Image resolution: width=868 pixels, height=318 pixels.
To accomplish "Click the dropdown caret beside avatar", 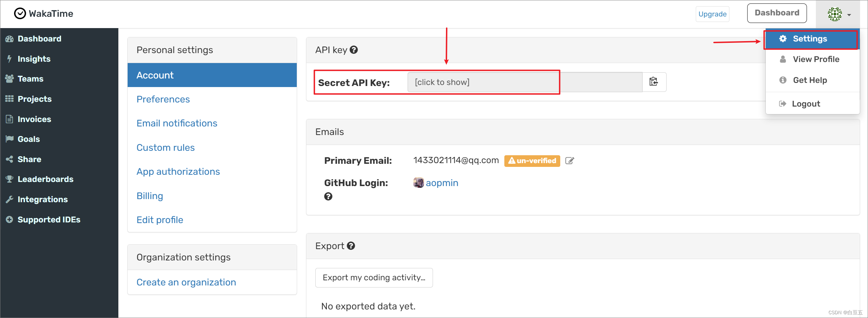I will pyautogui.click(x=849, y=15).
